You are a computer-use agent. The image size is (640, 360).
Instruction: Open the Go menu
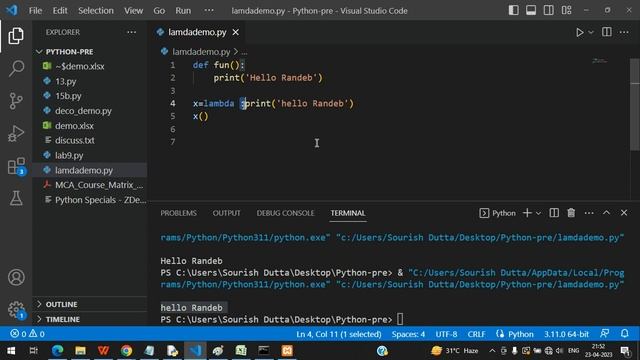[x=159, y=11]
